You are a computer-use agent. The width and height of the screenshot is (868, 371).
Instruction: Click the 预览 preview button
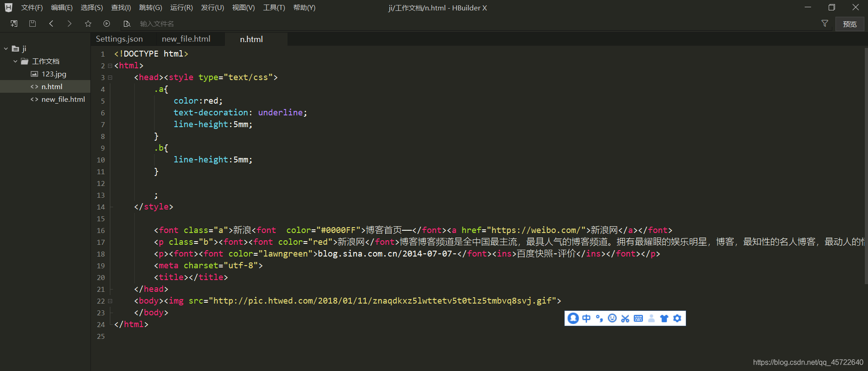click(850, 24)
